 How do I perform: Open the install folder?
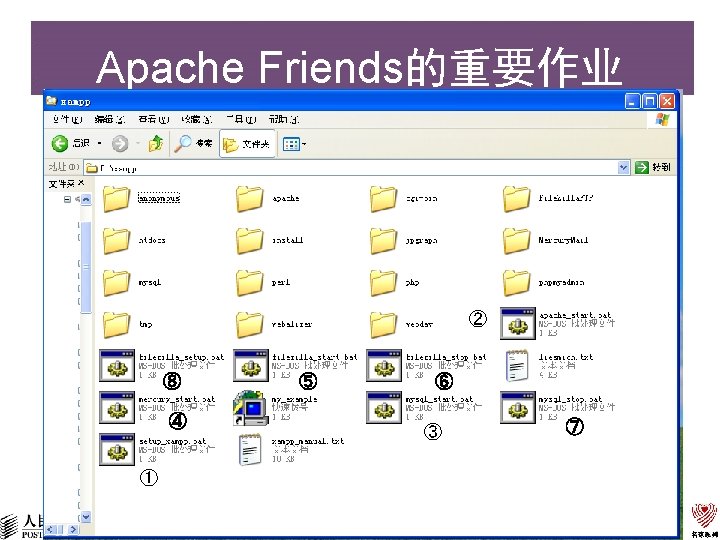(250, 240)
